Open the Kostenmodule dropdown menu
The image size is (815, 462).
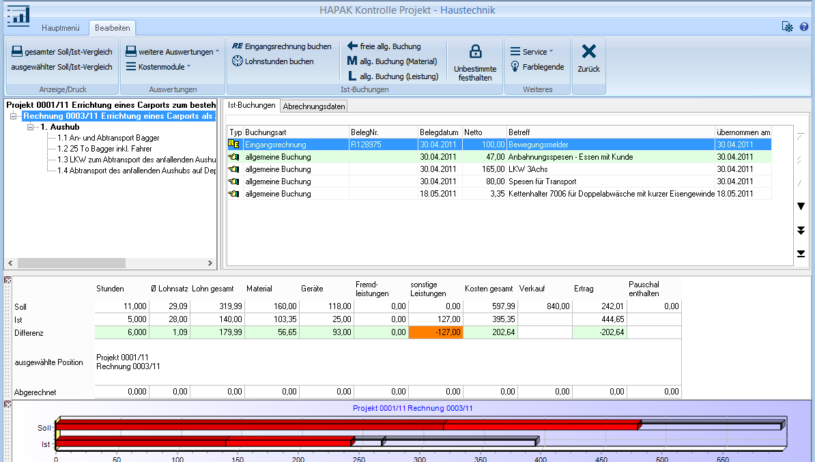[x=159, y=67]
